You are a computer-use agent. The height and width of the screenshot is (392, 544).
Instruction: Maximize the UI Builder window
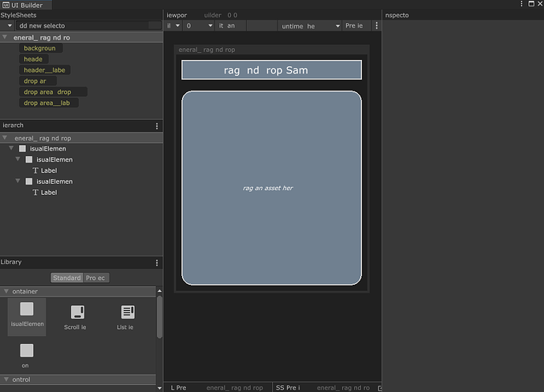coord(531,4)
